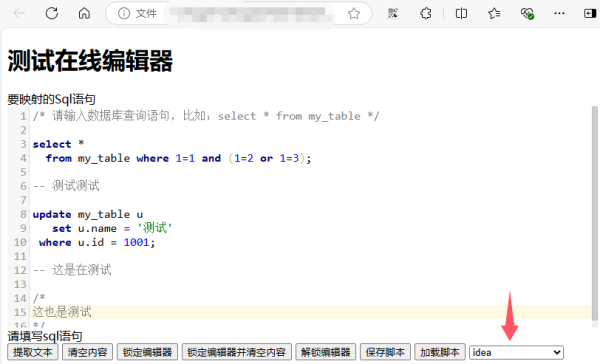The height and width of the screenshot is (364, 600).
Task: Click the comment '-- 这是在测试'
Action: [x=72, y=270]
